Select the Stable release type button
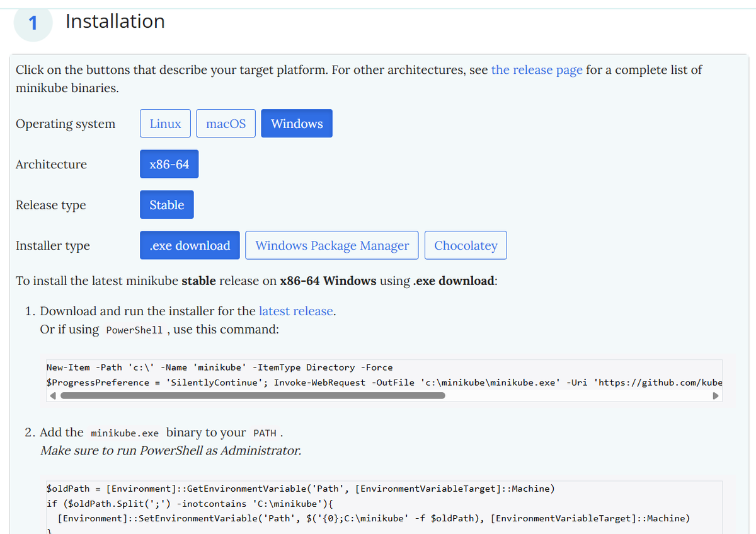 pyautogui.click(x=167, y=205)
